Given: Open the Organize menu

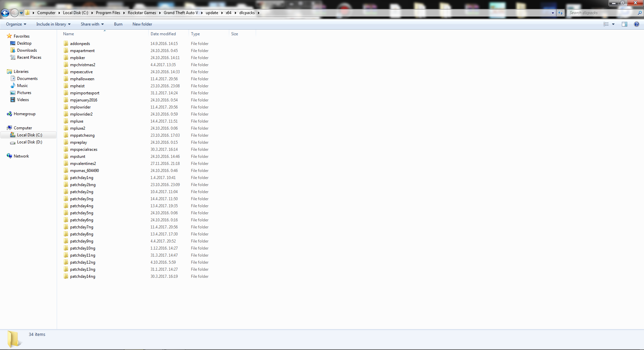Looking at the screenshot, I should [x=16, y=24].
